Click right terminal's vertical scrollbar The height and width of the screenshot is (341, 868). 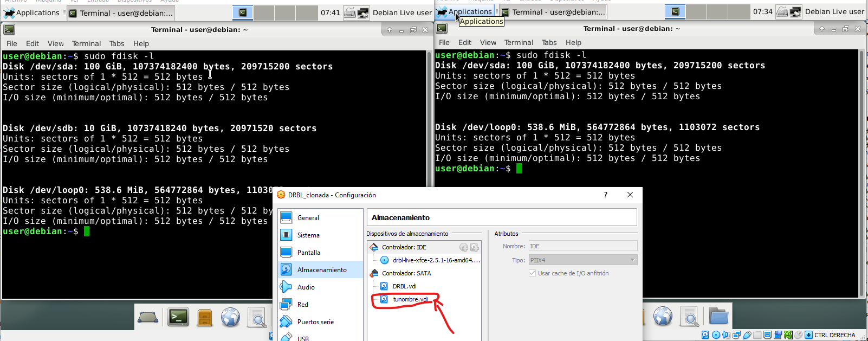tap(862, 173)
